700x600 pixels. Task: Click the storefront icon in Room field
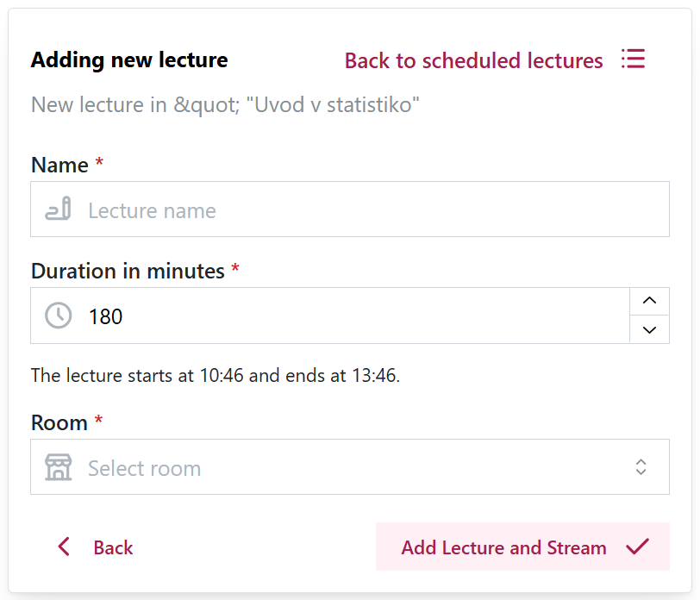point(58,467)
